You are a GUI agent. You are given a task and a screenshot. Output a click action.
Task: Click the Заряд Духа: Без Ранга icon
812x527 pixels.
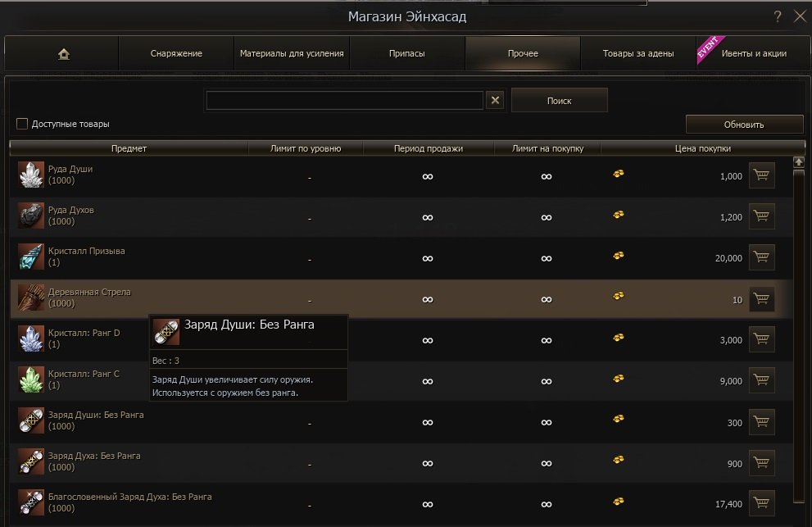click(x=31, y=461)
